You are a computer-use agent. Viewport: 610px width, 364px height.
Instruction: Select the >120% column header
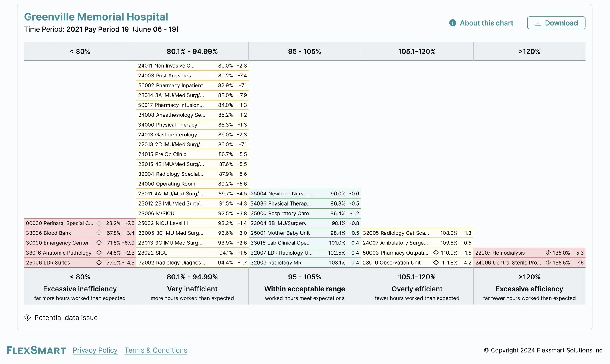529,51
